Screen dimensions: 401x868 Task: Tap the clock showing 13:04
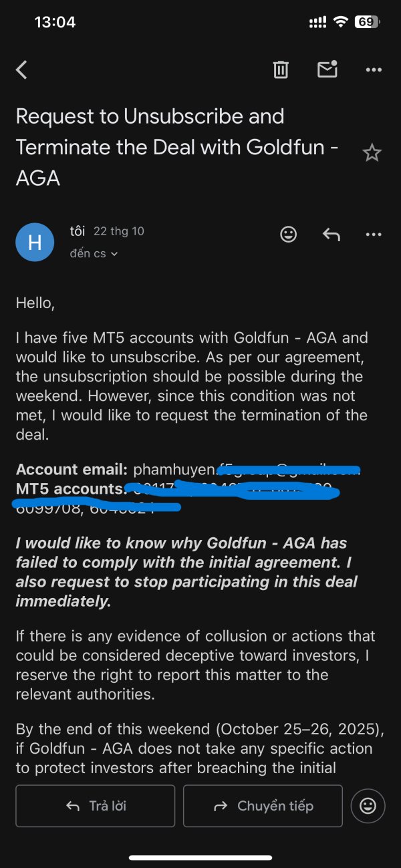click(55, 22)
